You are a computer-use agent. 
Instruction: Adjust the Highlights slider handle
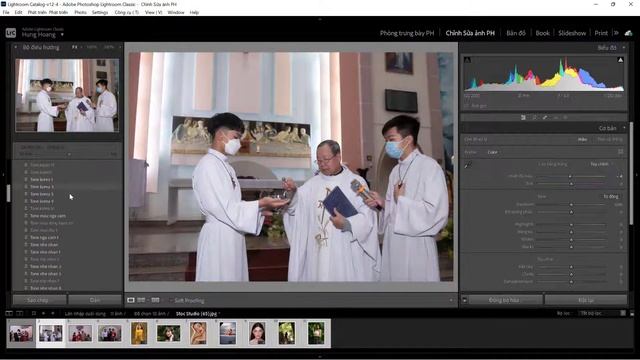point(571,224)
